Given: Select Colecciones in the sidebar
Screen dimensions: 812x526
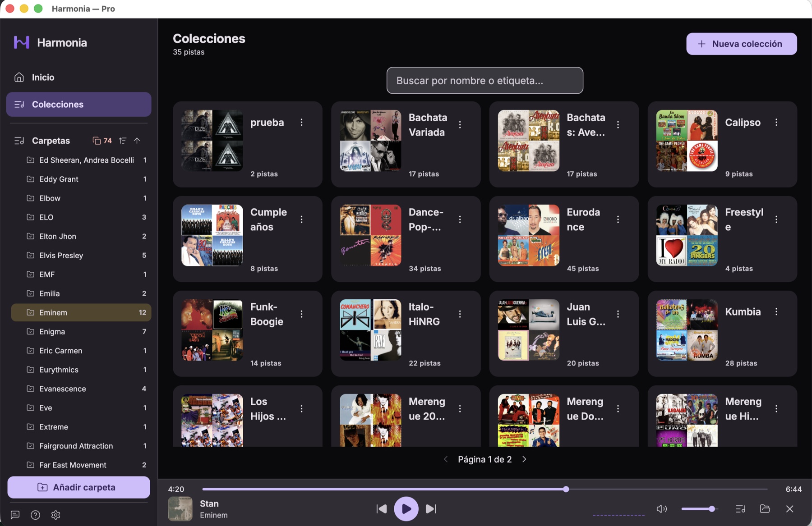Looking at the screenshot, I should pyautogui.click(x=79, y=105).
